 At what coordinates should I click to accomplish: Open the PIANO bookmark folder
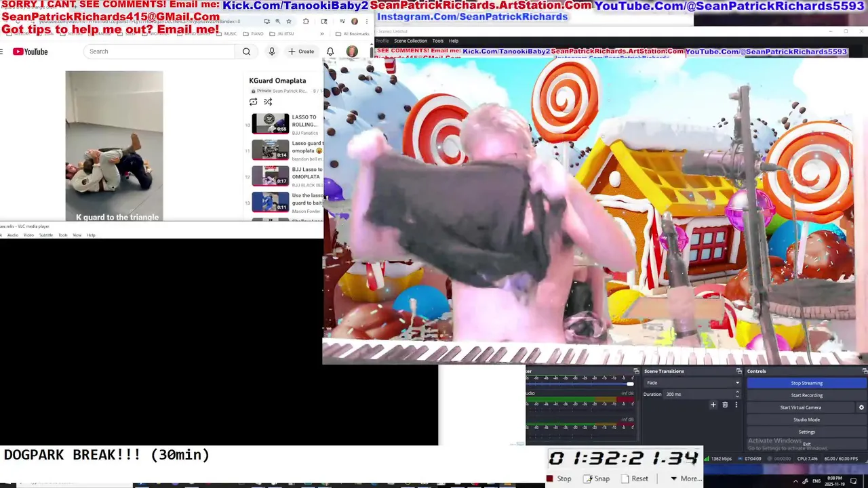(x=254, y=33)
